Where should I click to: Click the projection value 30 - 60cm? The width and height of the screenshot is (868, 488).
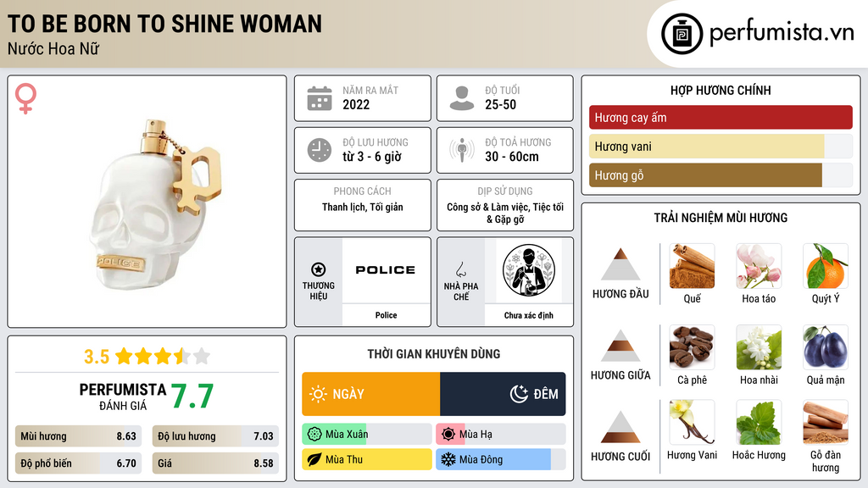pos(511,157)
